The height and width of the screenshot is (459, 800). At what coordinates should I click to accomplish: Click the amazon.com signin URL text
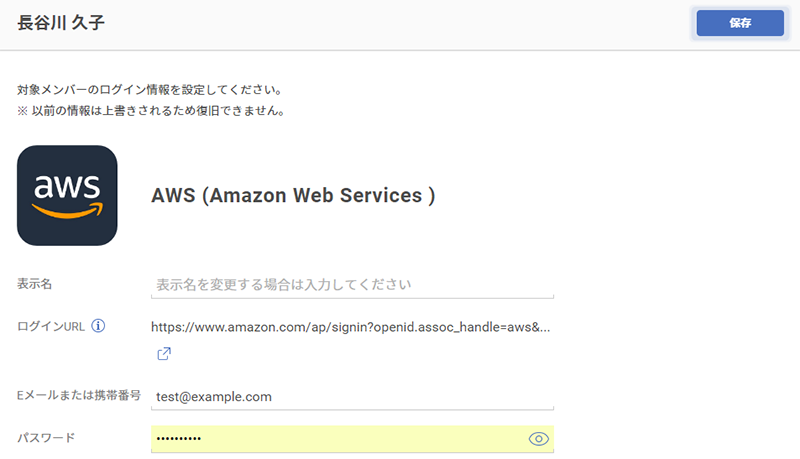pyautogui.click(x=351, y=327)
